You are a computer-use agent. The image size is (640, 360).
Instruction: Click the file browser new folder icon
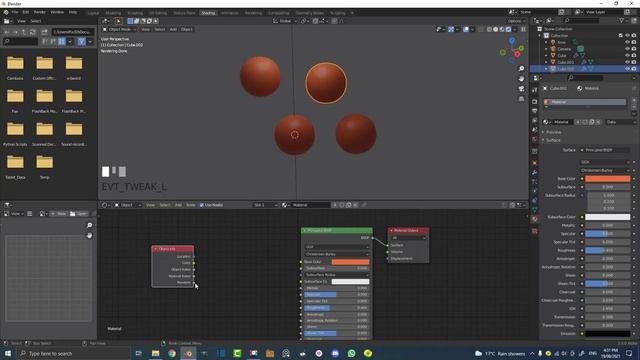point(44,32)
